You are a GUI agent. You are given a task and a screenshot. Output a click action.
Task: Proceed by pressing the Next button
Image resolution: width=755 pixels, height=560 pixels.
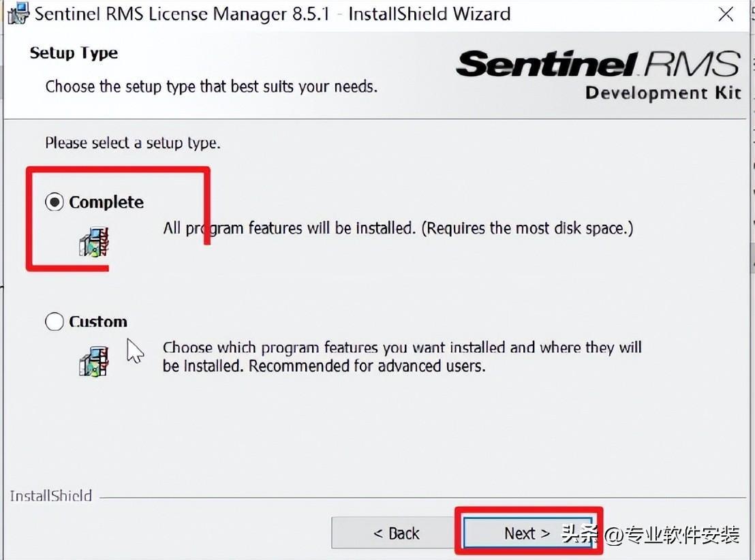coord(527,533)
